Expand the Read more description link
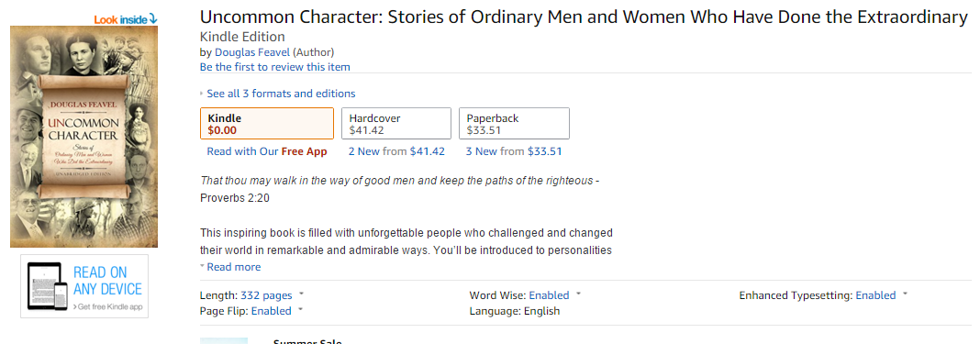Viewport: 980px width, 344px height. point(233,267)
